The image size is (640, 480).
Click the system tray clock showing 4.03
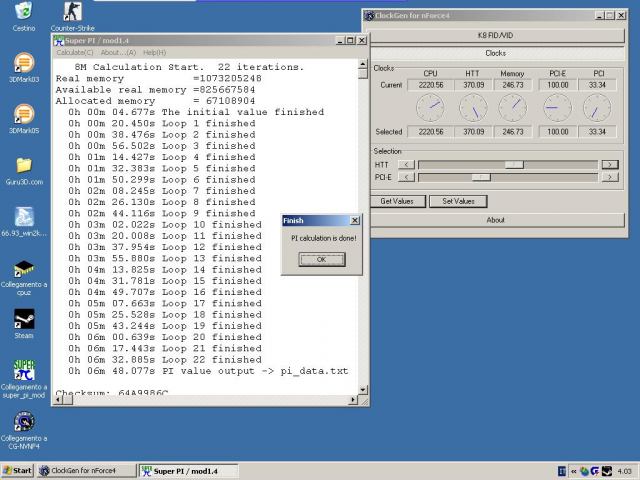(624, 471)
